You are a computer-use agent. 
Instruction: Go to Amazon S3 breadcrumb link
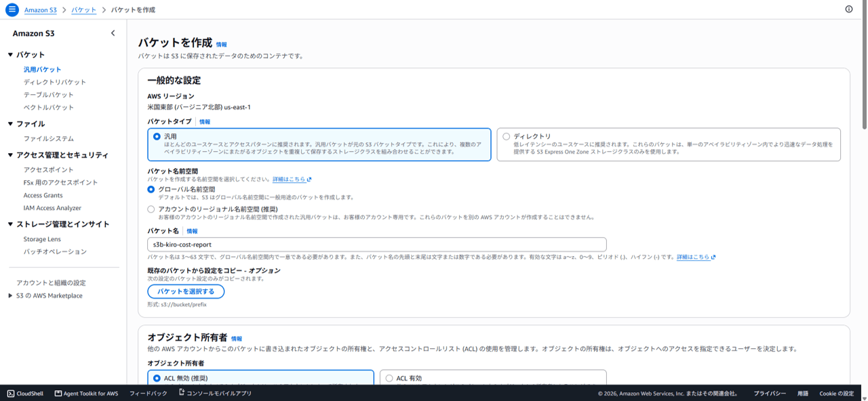point(40,10)
